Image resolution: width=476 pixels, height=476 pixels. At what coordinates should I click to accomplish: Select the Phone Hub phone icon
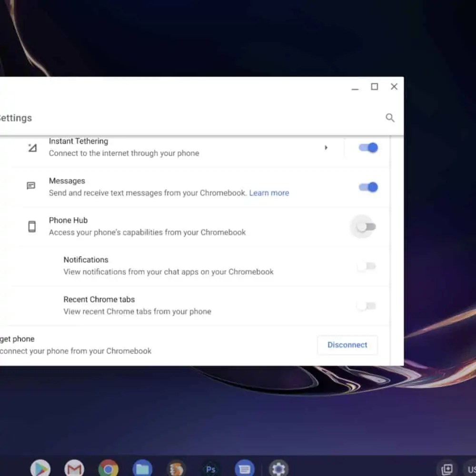[x=31, y=226]
